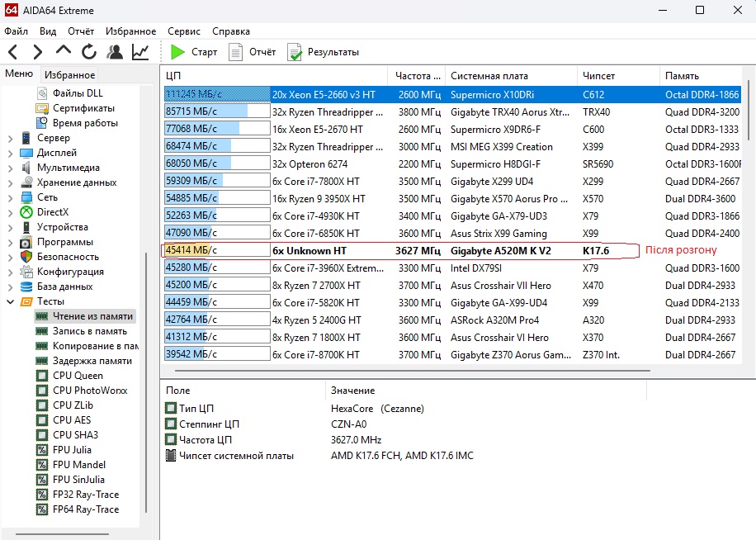Screen dimensions: 756x540
Task: Select Чтение из памяти test
Action: pos(92,316)
